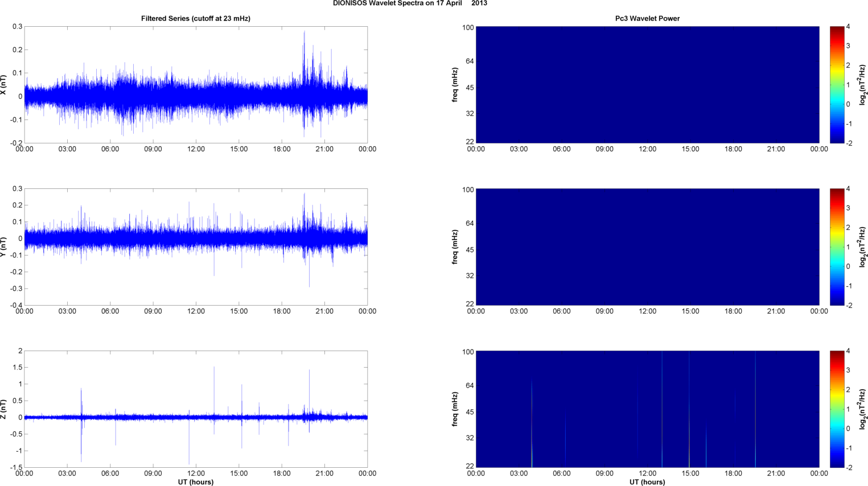Click the freq (mHz) label of bottom spectrogram

[455, 409]
